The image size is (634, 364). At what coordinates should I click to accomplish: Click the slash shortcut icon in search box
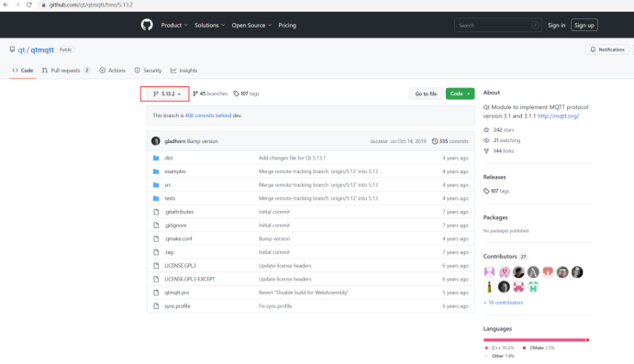pyautogui.click(x=535, y=25)
